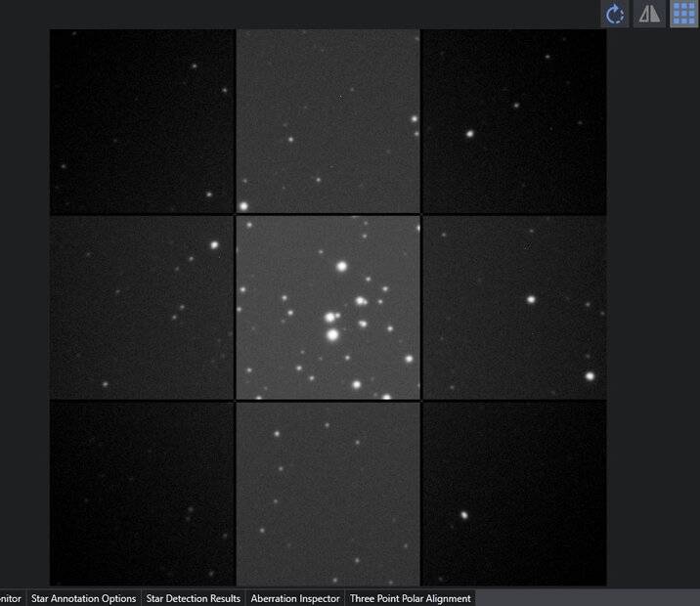700x606 pixels.
Task: Click the circular arrow rotate image icon
Action: point(615,14)
